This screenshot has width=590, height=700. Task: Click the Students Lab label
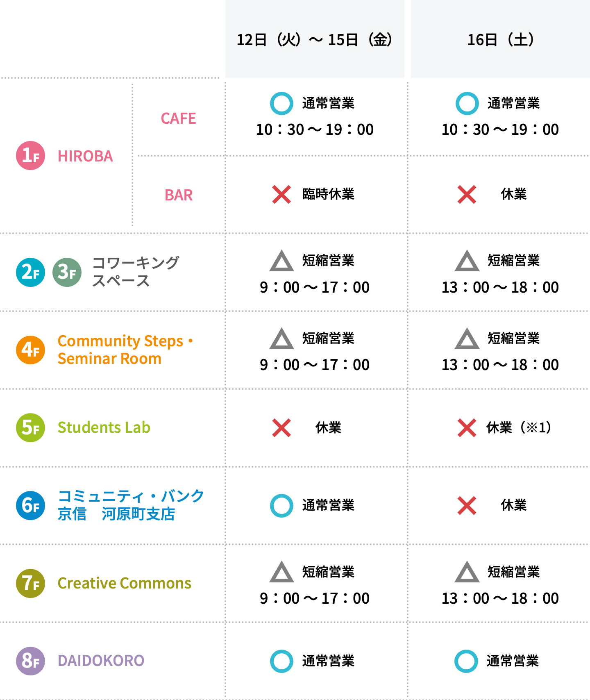[104, 427]
